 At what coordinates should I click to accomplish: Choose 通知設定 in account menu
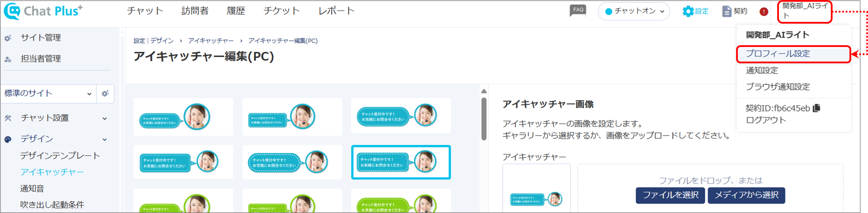click(x=762, y=71)
